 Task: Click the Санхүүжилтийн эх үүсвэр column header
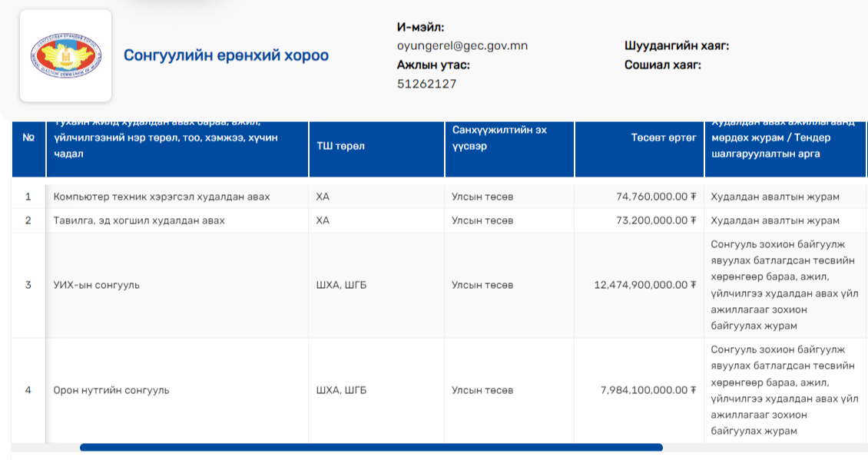click(499, 137)
